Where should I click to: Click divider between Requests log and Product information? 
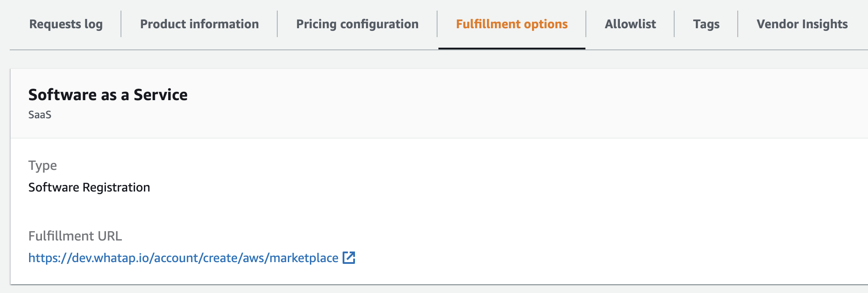pyautogui.click(x=121, y=24)
